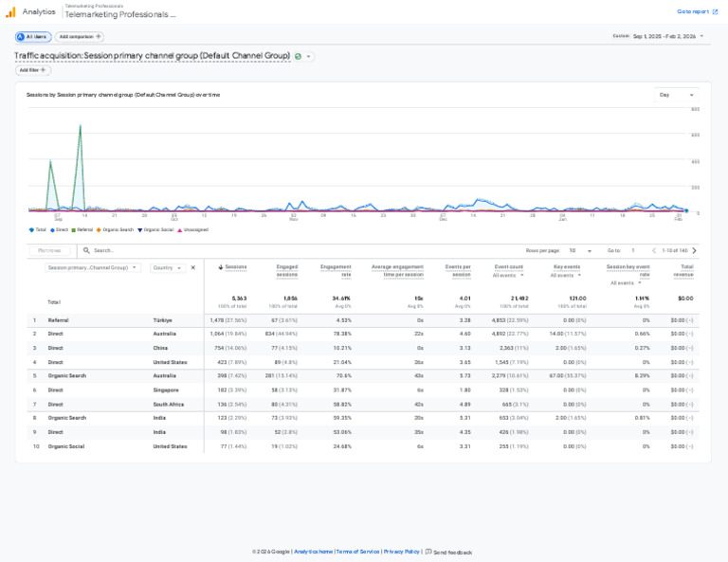Click the Event count column header
The height and width of the screenshot is (562, 728).
tap(509, 267)
